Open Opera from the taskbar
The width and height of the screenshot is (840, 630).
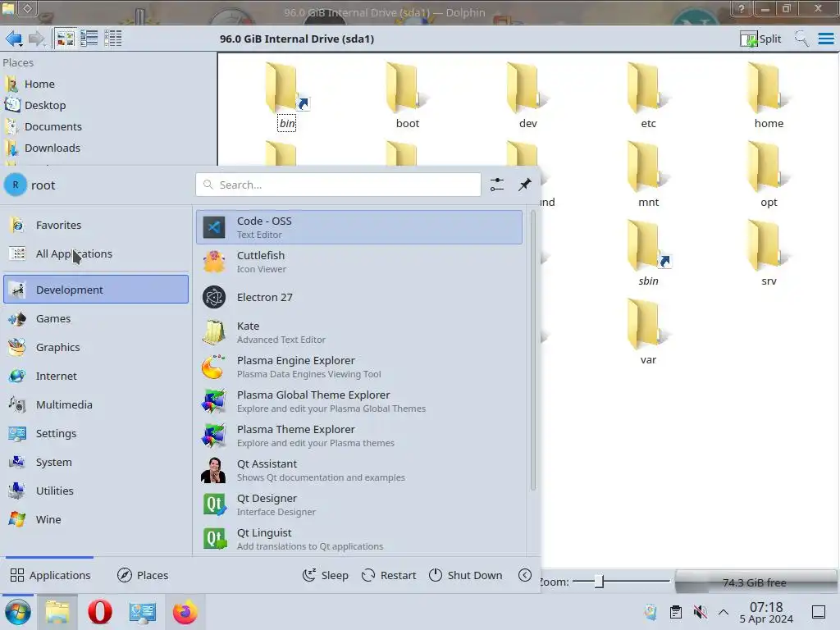pos(100,612)
